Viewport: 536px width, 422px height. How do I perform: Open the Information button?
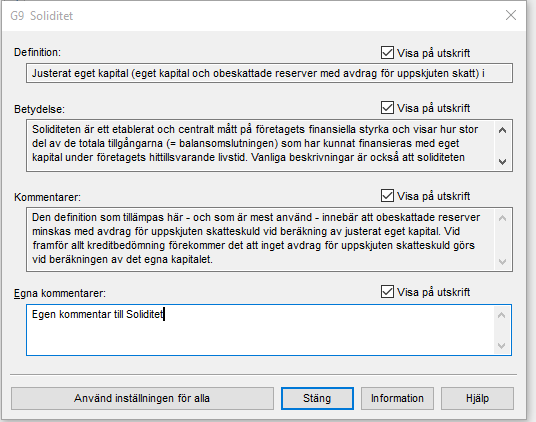click(397, 398)
